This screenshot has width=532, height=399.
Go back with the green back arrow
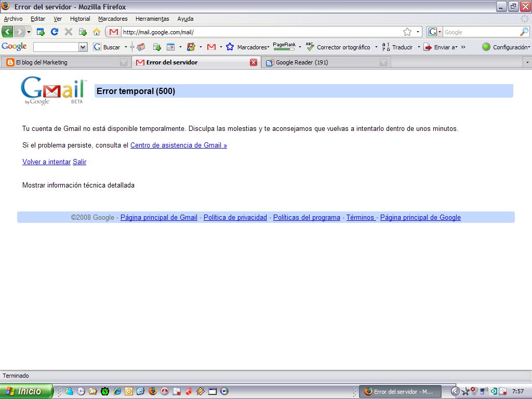tap(7, 32)
